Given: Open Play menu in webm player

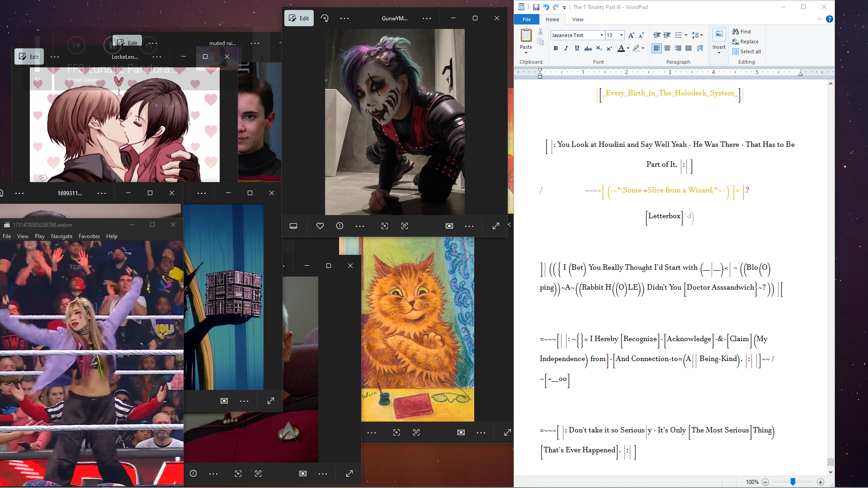Looking at the screenshot, I should tap(40, 236).
